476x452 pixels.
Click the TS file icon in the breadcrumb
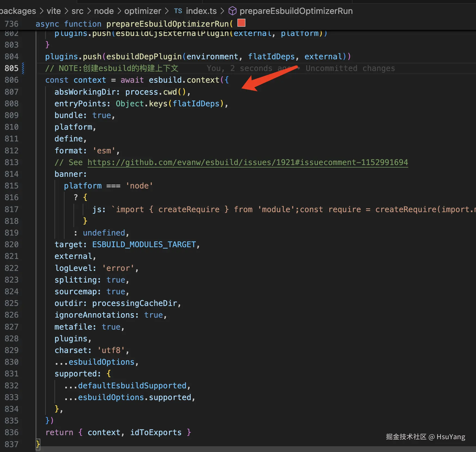point(178,11)
